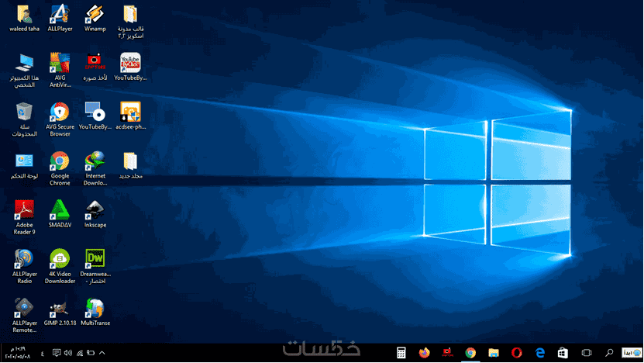Click the taskbar search magnifier
Image resolution: width=644 pixels, height=363 pixels.
(609, 353)
